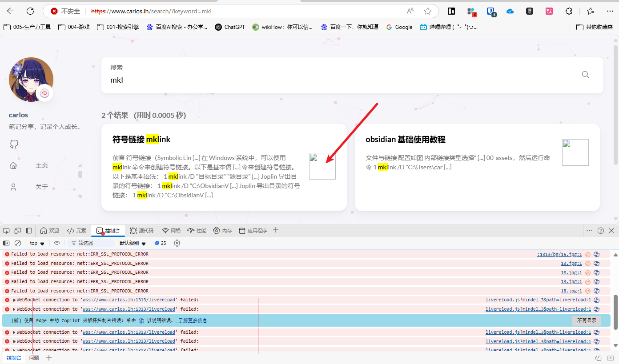
Task: Open console settings gear icon
Action: click(177, 243)
